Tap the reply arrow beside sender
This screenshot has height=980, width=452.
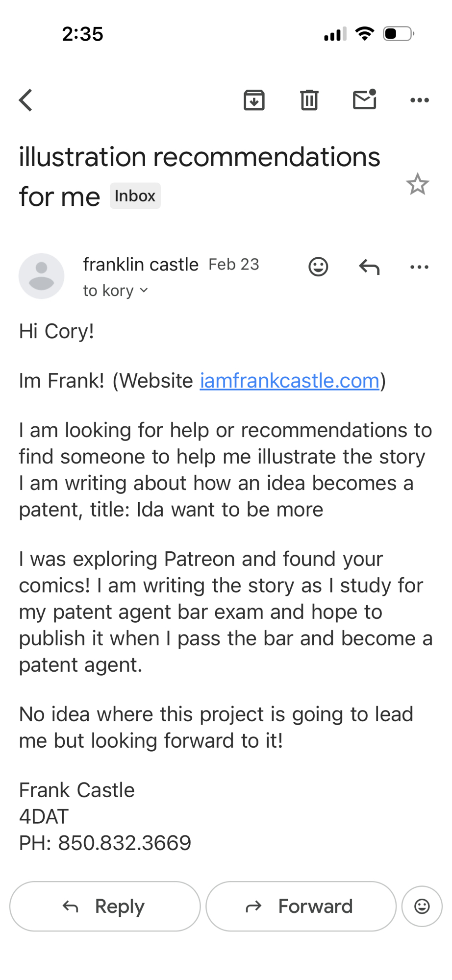coord(369,267)
